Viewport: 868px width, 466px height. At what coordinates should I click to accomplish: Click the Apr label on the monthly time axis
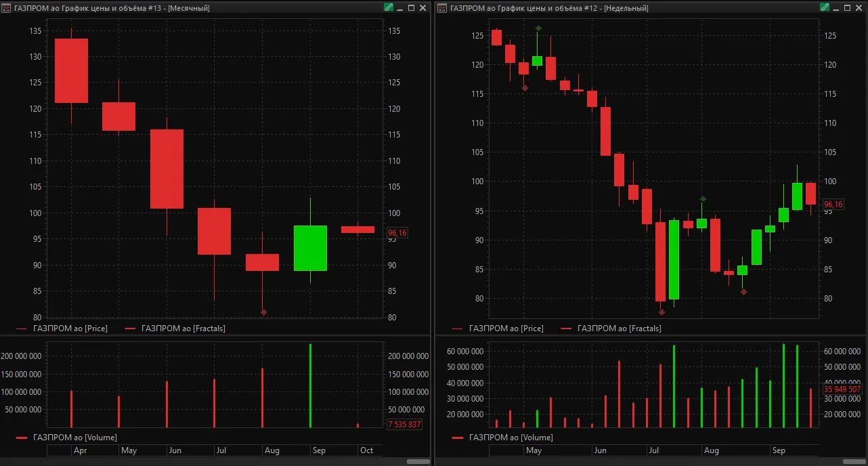[80, 450]
